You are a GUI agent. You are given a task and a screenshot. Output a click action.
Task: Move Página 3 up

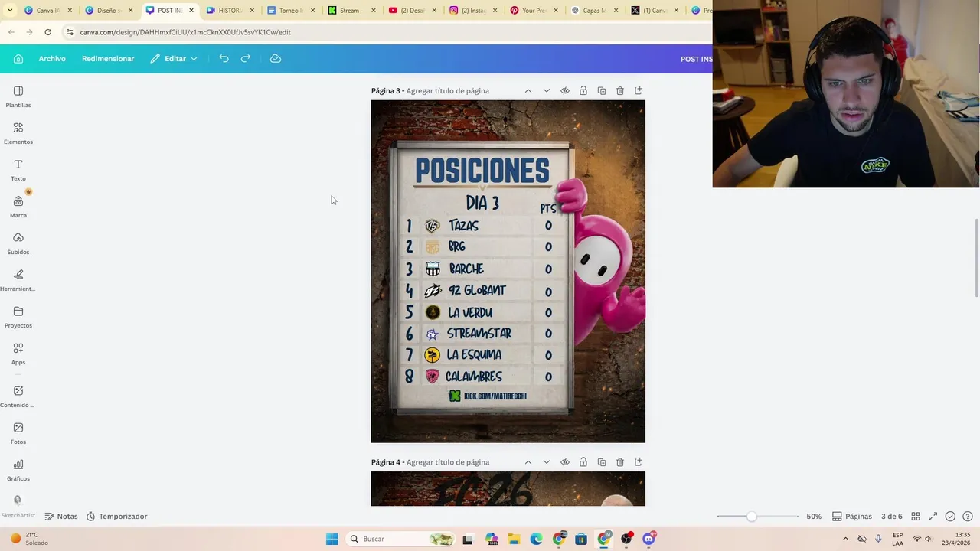528,91
